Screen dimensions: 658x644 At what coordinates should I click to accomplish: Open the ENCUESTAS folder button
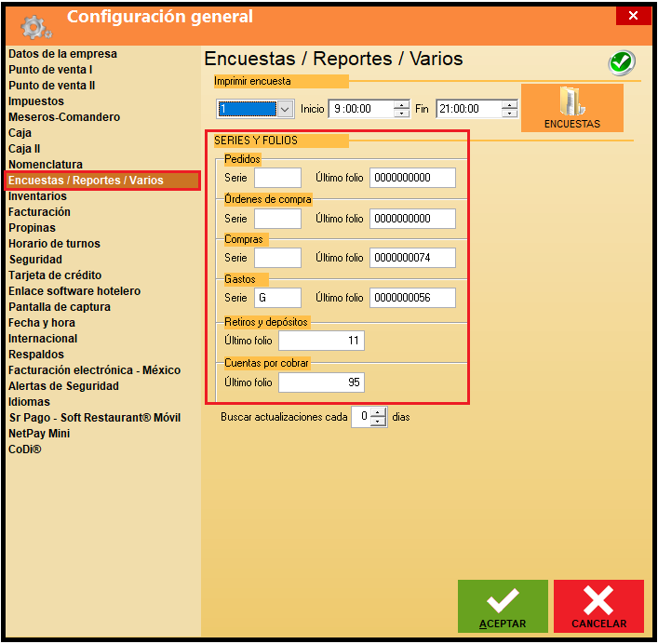571,108
